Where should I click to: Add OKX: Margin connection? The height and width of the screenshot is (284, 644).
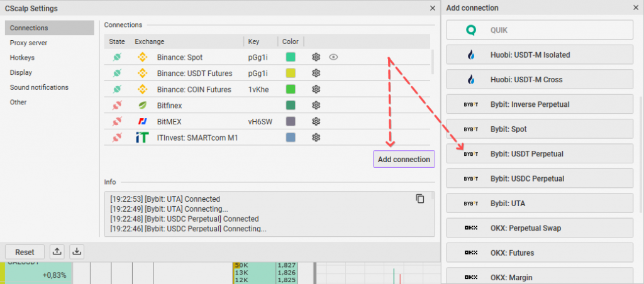pyautogui.click(x=540, y=276)
